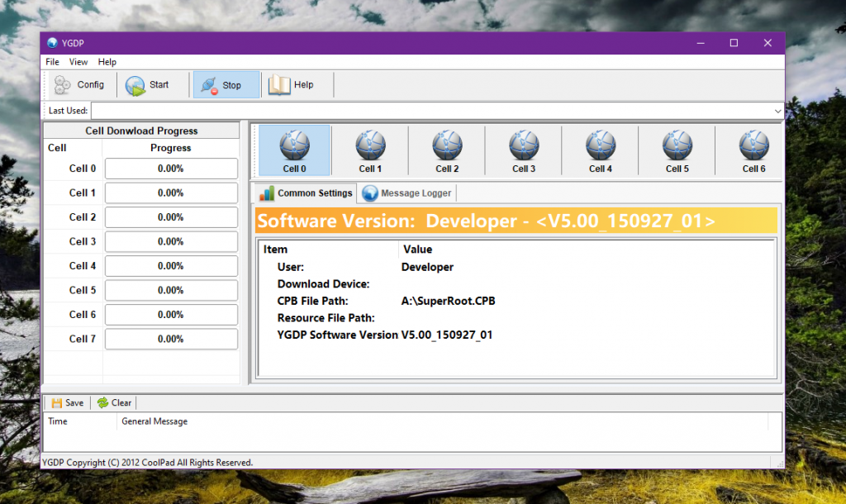Select the 'CPB File Path:' row
The height and width of the screenshot is (504, 846).
click(517, 301)
